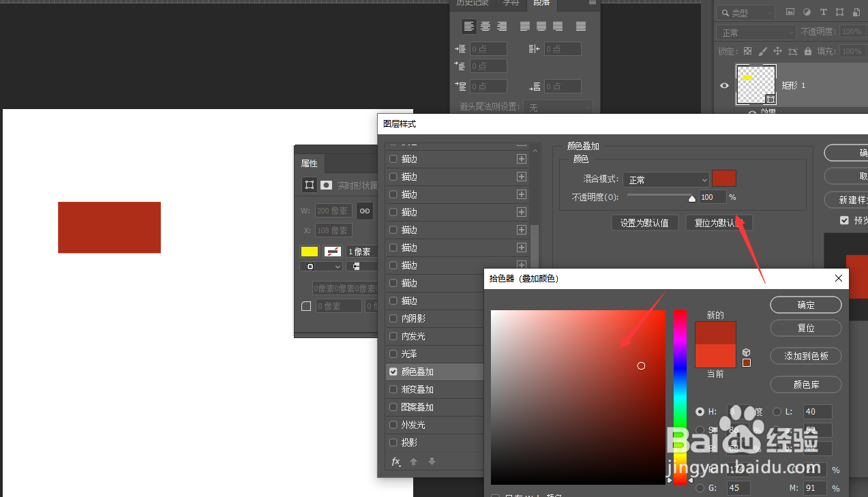The height and width of the screenshot is (497, 868).
Task: Click yellow fill swatch in Properties
Action: pos(310,252)
